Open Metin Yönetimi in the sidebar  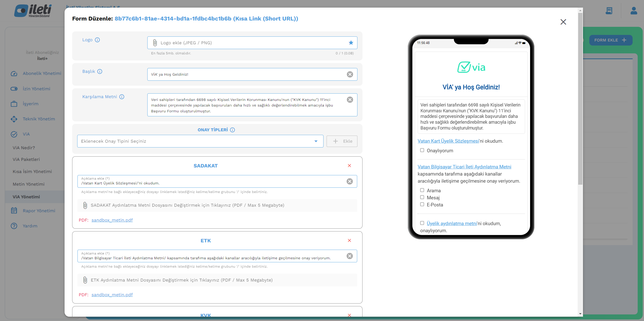click(x=29, y=184)
